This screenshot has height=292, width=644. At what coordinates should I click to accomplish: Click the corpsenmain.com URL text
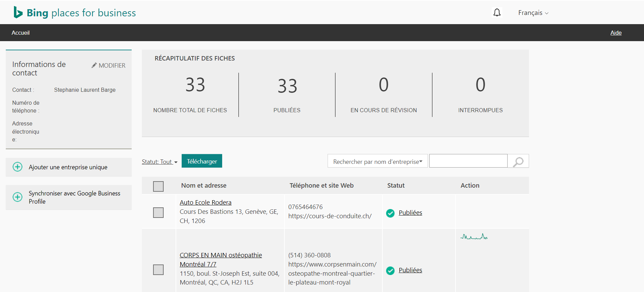pyautogui.click(x=332, y=273)
